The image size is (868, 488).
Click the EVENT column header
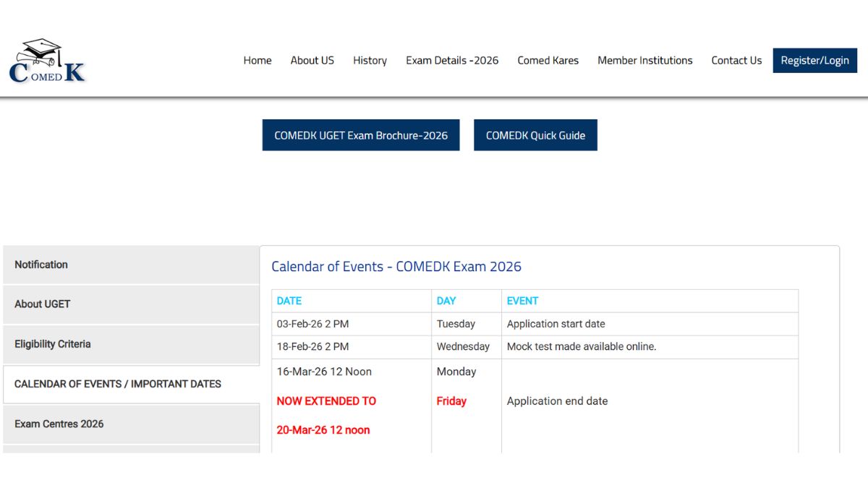coord(522,301)
